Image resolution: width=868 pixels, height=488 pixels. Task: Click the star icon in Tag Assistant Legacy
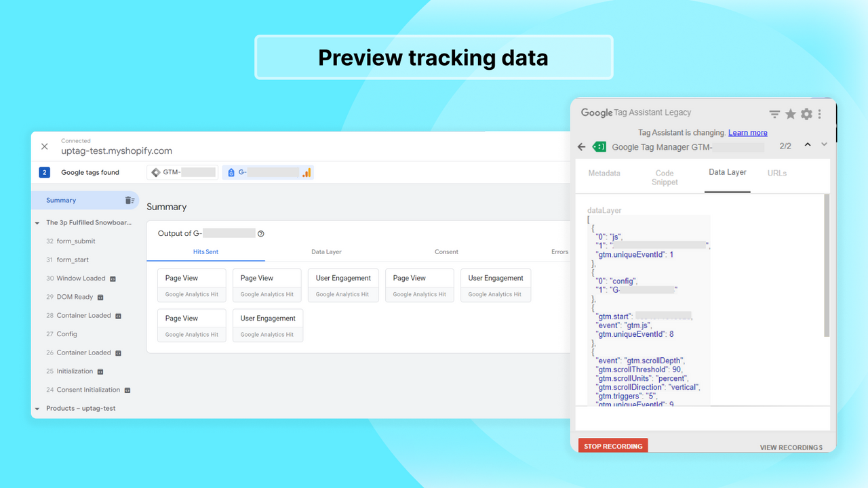(x=791, y=114)
